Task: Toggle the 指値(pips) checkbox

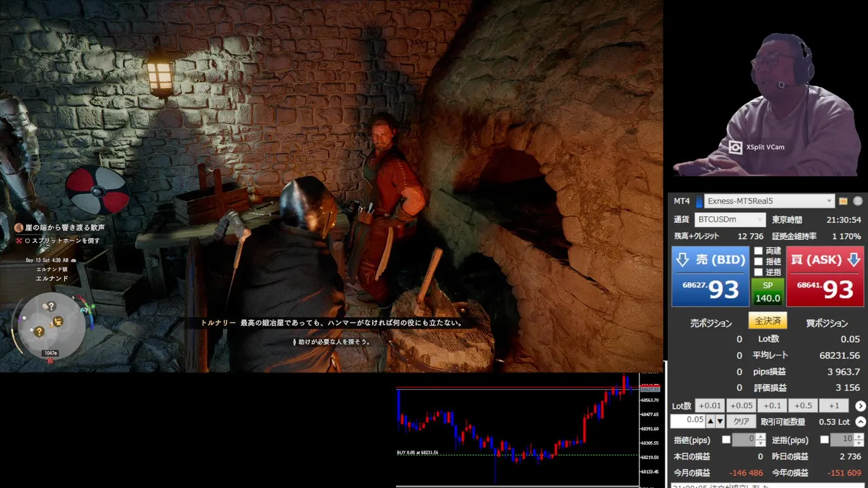Action: click(726, 440)
